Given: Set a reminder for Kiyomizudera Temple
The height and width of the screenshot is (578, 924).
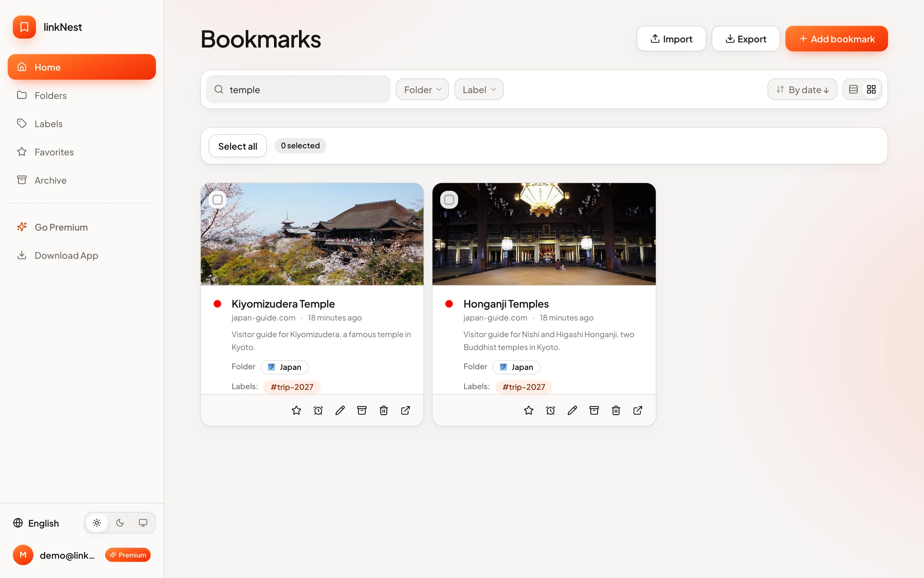Looking at the screenshot, I should (318, 410).
